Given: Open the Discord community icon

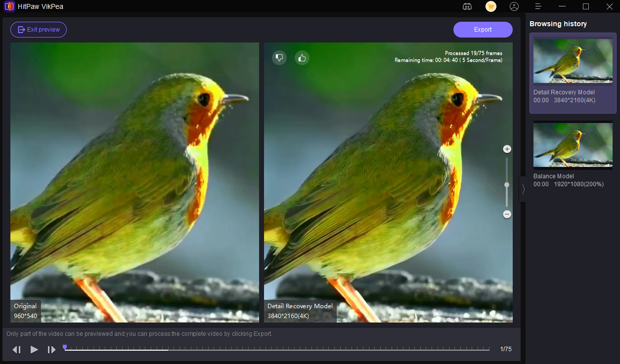Looking at the screenshot, I should click(467, 6).
